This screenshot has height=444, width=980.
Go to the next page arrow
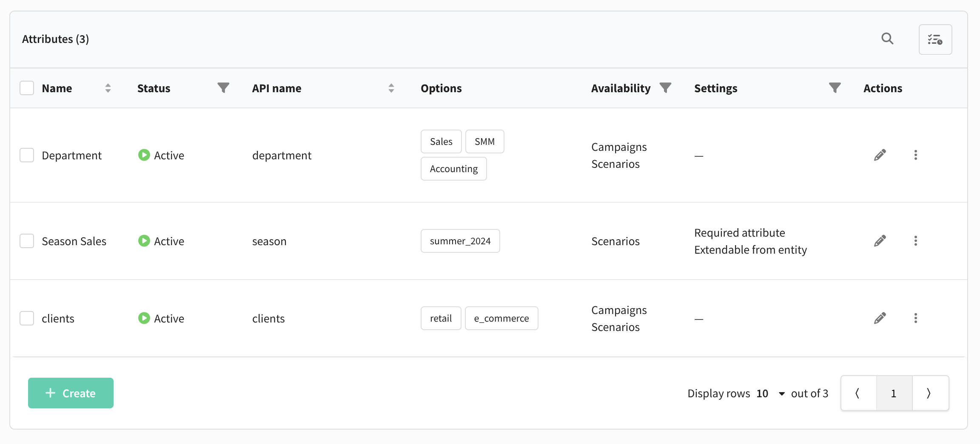[x=929, y=393]
